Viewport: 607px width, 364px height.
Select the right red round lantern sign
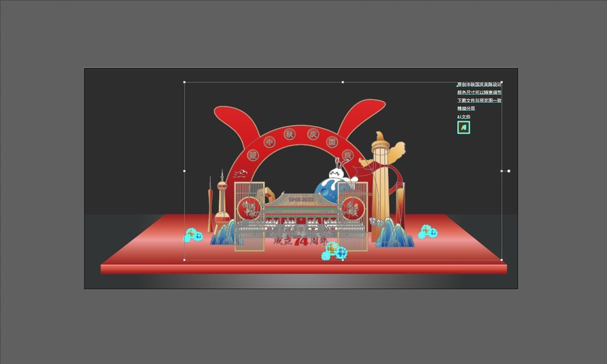click(352, 208)
